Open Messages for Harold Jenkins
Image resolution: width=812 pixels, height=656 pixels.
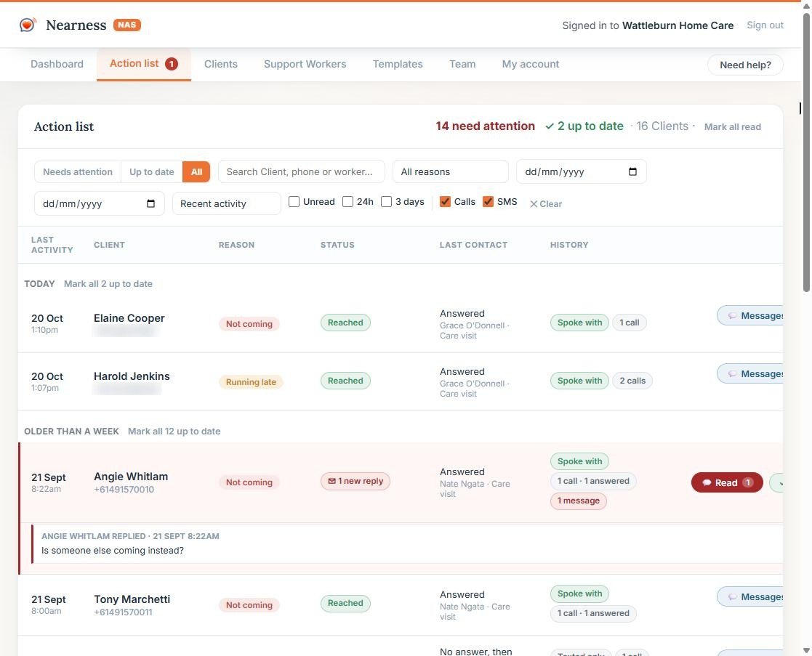coord(750,373)
